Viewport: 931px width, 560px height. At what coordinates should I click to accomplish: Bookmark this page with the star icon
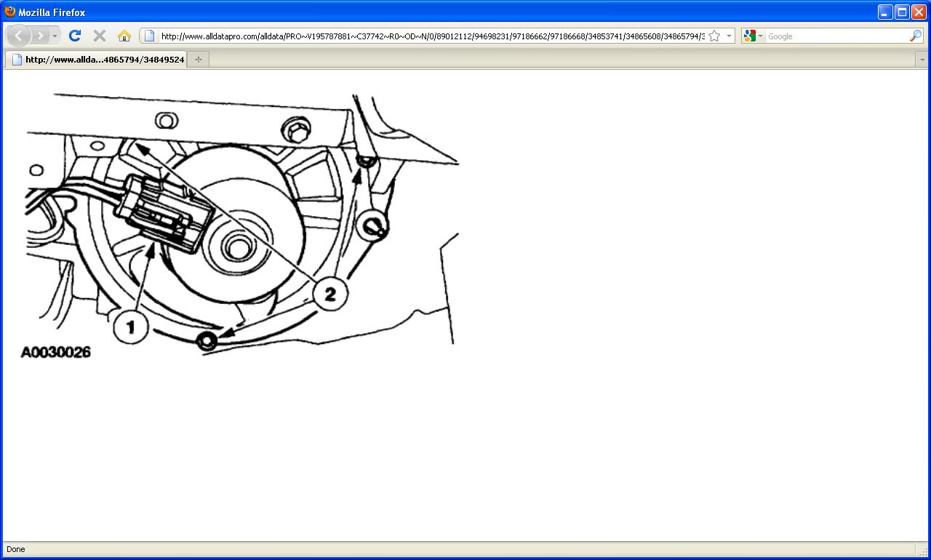click(x=714, y=36)
